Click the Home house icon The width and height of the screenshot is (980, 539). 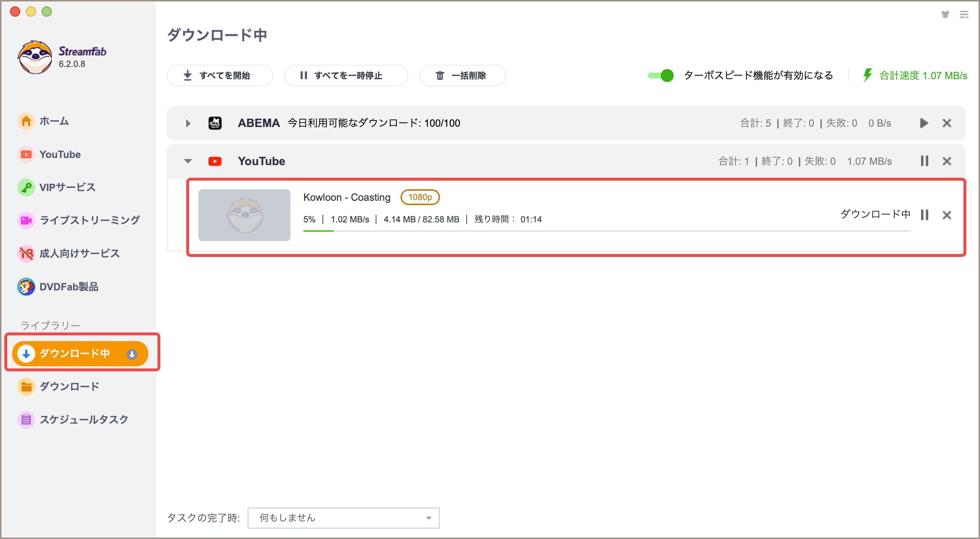point(26,121)
